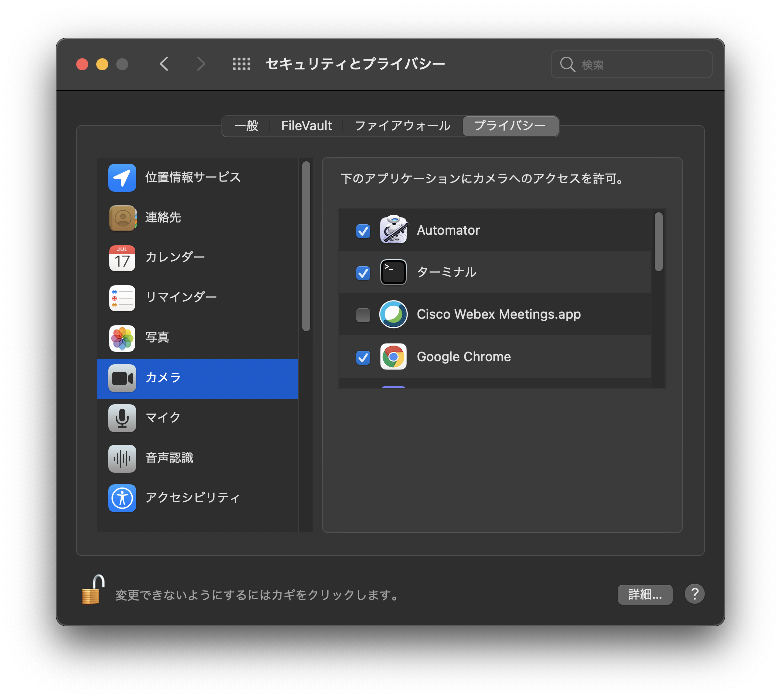Click the 写真 photos flower icon
The image size is (781, 700).
point(122,338)
